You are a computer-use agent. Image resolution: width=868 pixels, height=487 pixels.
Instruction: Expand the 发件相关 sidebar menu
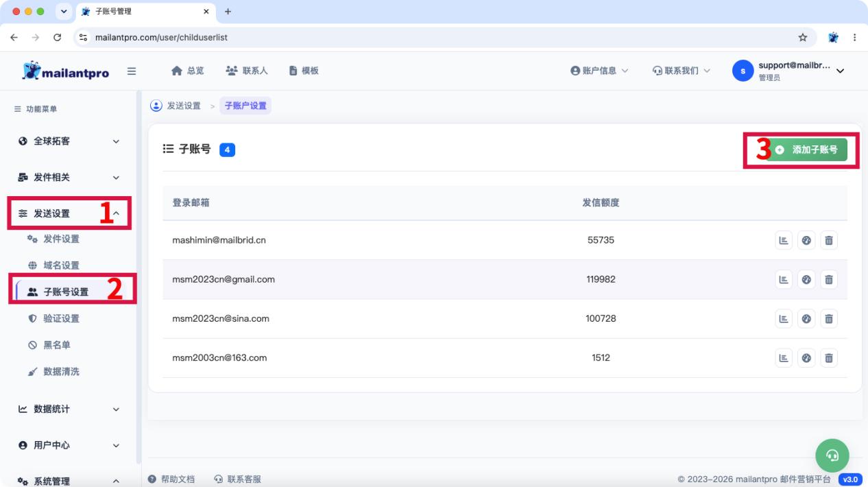69,178
